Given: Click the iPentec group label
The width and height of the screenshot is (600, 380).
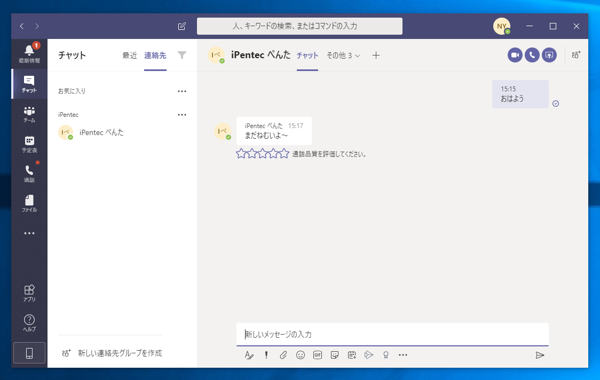Looking at the screenshot, I should tap(68, 115).
